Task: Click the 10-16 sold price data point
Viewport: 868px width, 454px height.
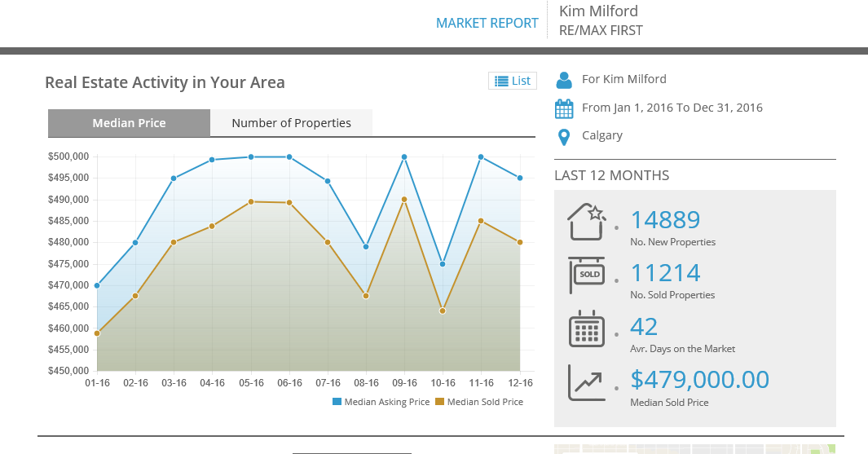Action: [443, 311]
